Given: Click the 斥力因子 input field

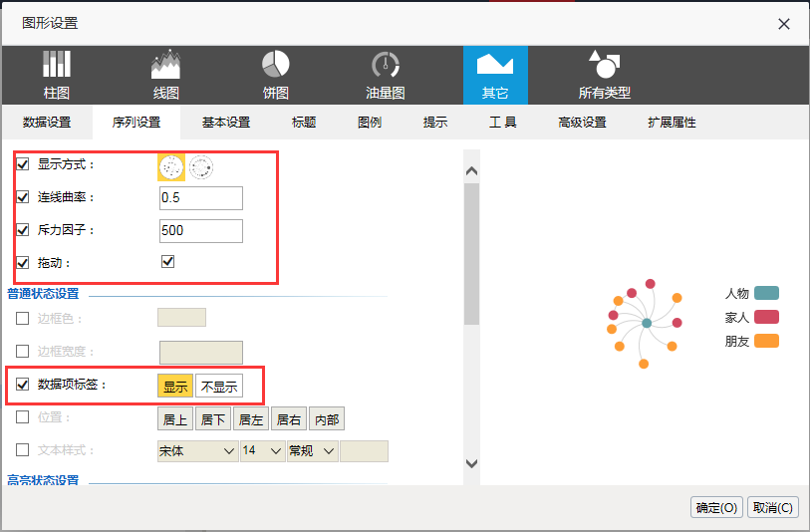Looking at the screenshot, I should [201, 231].
